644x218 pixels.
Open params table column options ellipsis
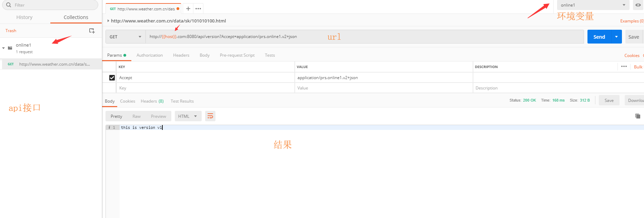tap(624, 66)
